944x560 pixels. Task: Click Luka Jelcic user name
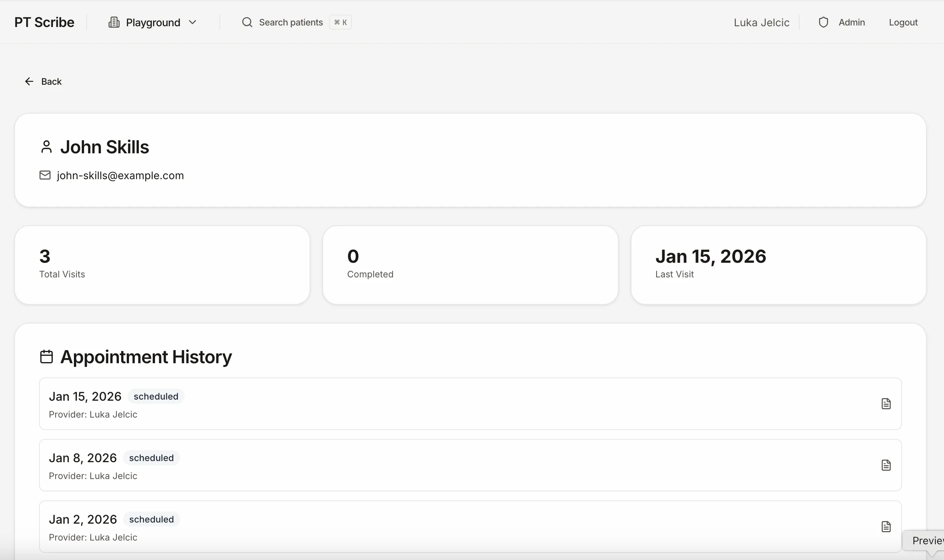pos(761,22)
